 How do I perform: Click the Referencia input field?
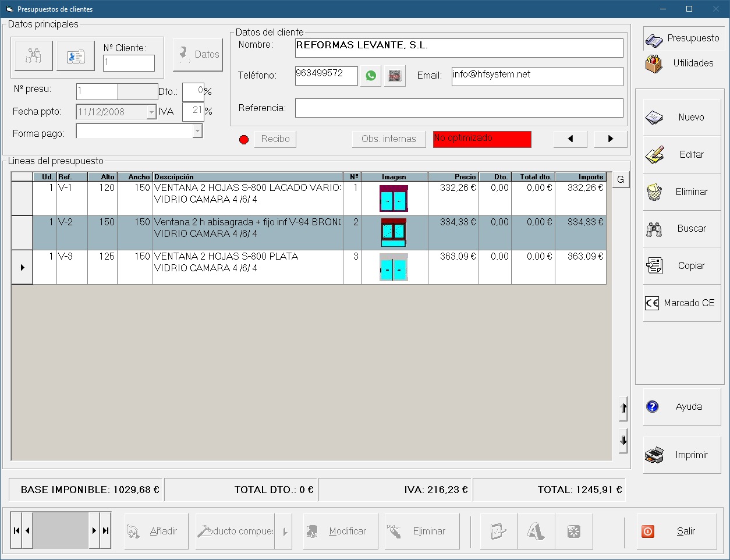point(459,108)
